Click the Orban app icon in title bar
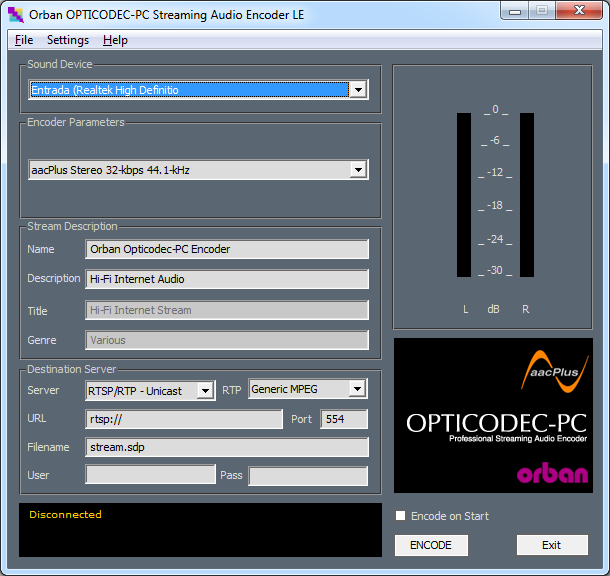 pyautogui.click(x=16, y=15)
